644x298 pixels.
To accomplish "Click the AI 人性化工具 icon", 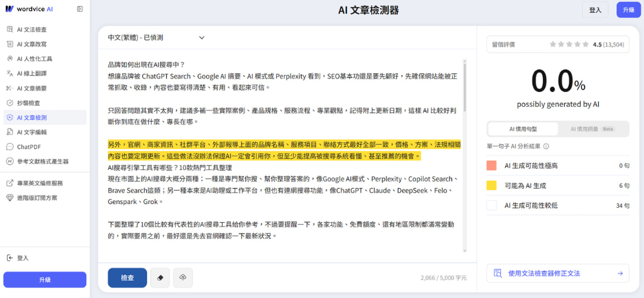I will tap(10, 59).
